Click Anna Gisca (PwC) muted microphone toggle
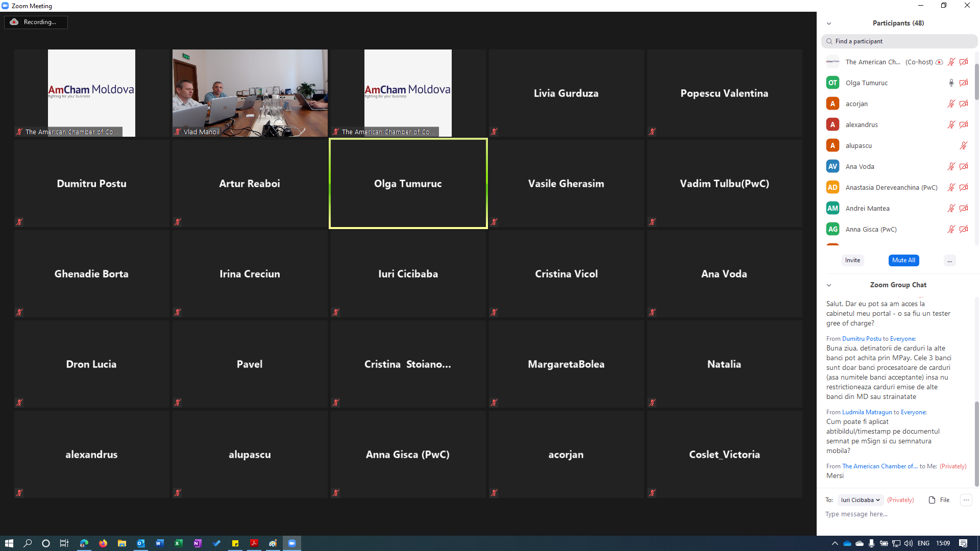Image resolution: width=980 pixels, height=551 pixels. (951, 229)
